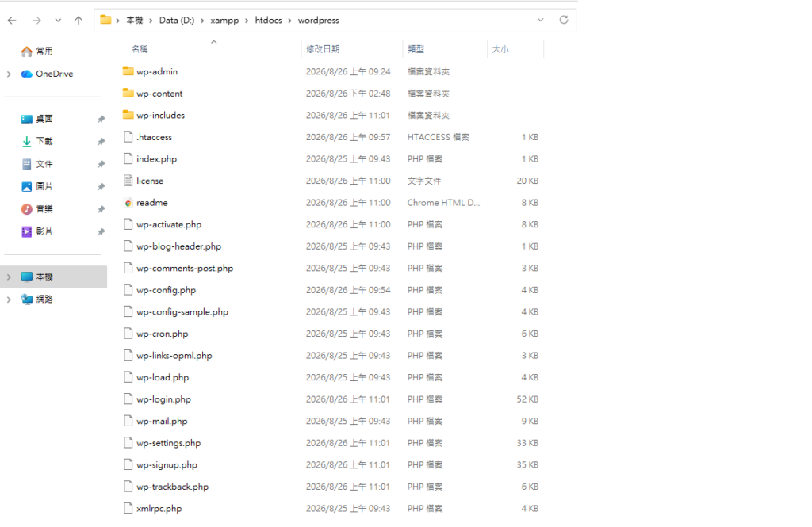Select the .htaccess file icon

pyautogui.click(x=128, y=136)
